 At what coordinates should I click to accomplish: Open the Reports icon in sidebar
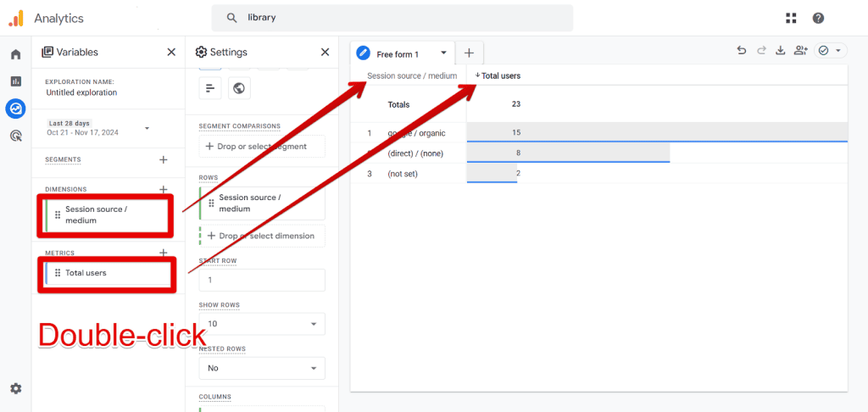pos(15,81)
